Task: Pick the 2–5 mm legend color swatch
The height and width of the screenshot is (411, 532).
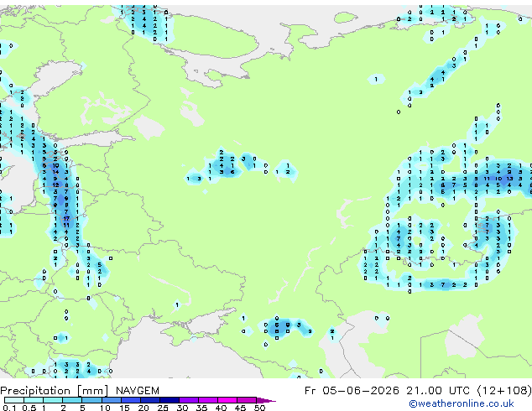Action: point(72,400)
